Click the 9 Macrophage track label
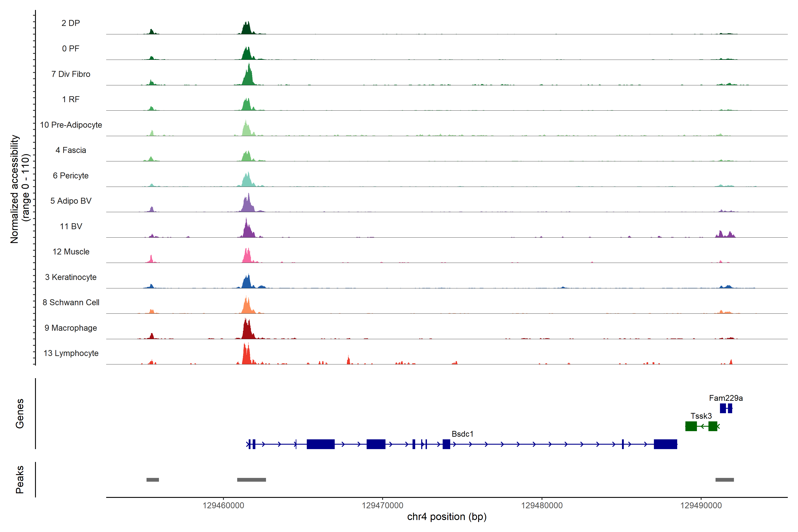Image resolution: width=798 pixels, height=532 pixels. (70, 328)
